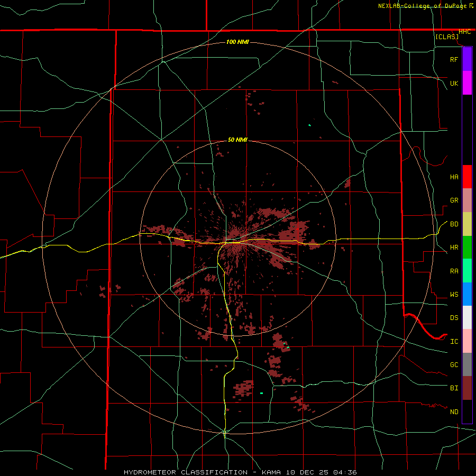Select the "BI" legend label
The width and height of the screenshot is (476, 476).
454,388
